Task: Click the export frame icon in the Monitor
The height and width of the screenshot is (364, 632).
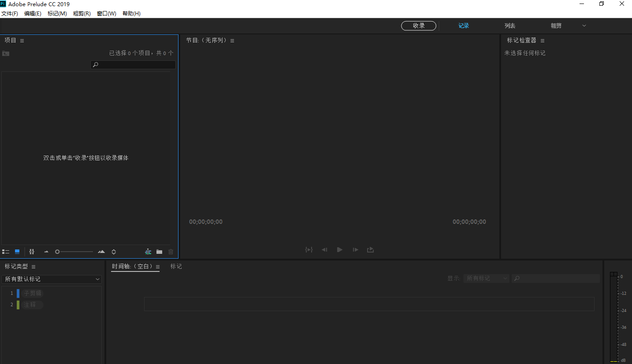Action: [370, 249]
